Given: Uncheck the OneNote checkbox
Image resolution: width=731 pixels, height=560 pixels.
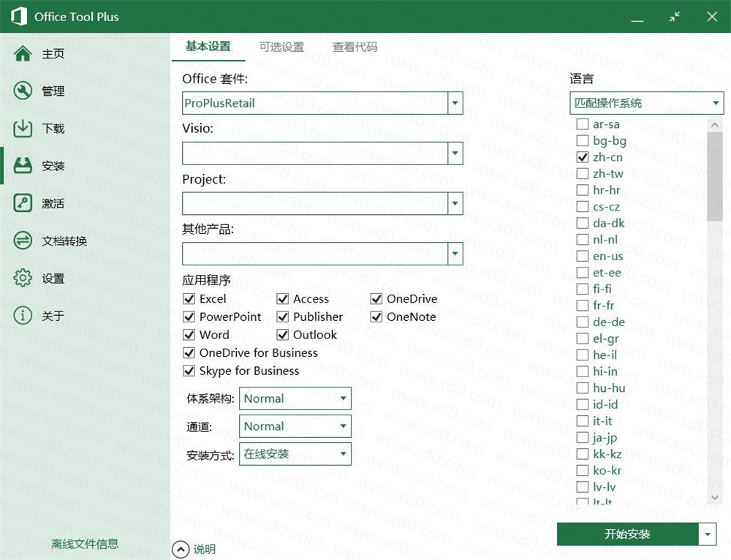Looking at the screenshot, I should (x=376, y=317).
